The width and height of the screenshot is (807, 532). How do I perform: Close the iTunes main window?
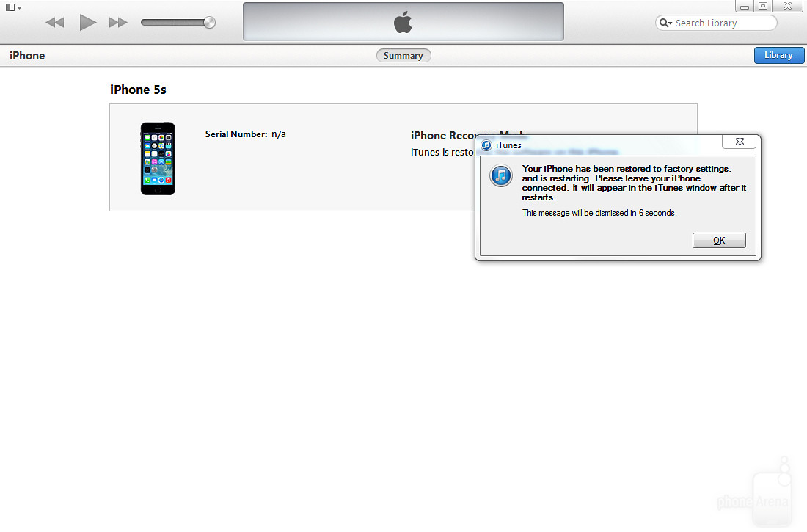pos(787,6)
